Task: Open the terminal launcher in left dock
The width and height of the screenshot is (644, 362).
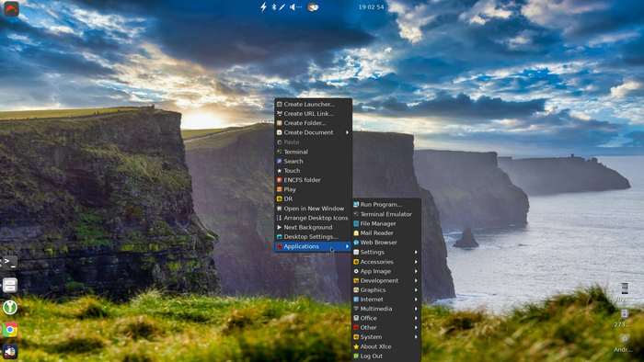Action: [x=10, y=263]
